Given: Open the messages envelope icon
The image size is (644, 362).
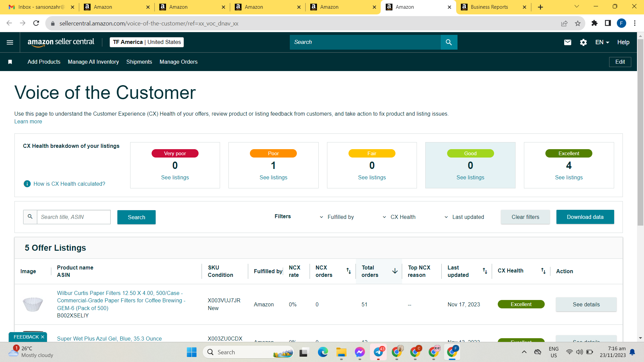Looking at the screenshot, I should click(568, 42).
